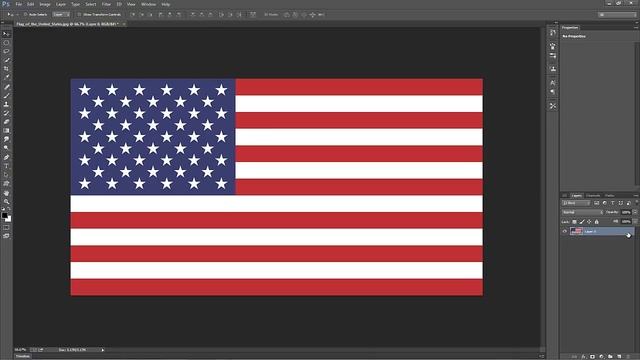Select the Layer 0 thumbnail
The height and width of the screenshot is (360, 640).
click(576, 231)
